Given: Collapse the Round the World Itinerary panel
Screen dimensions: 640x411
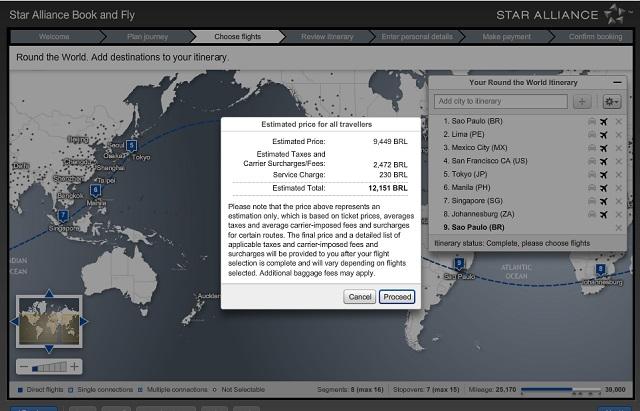Looking at the screenshot, I should (x=617, y=82).
